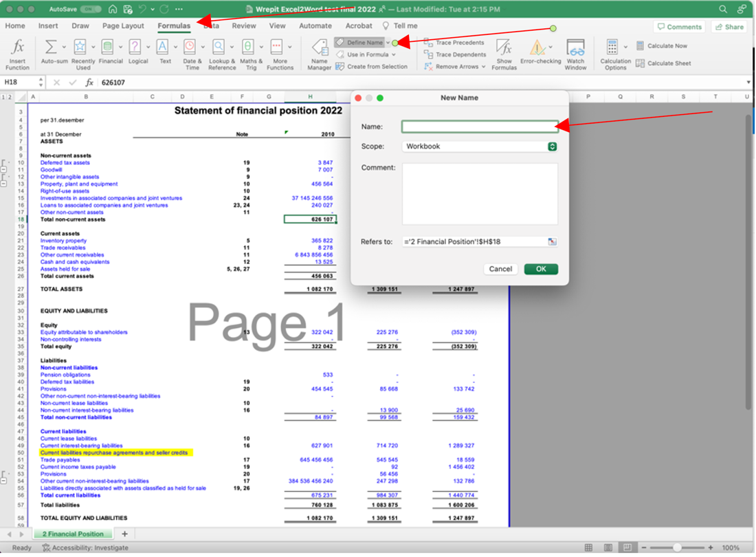Expand the formula bar chevron
The height and width of the screenshot is (557, 756).
(748, 83)
